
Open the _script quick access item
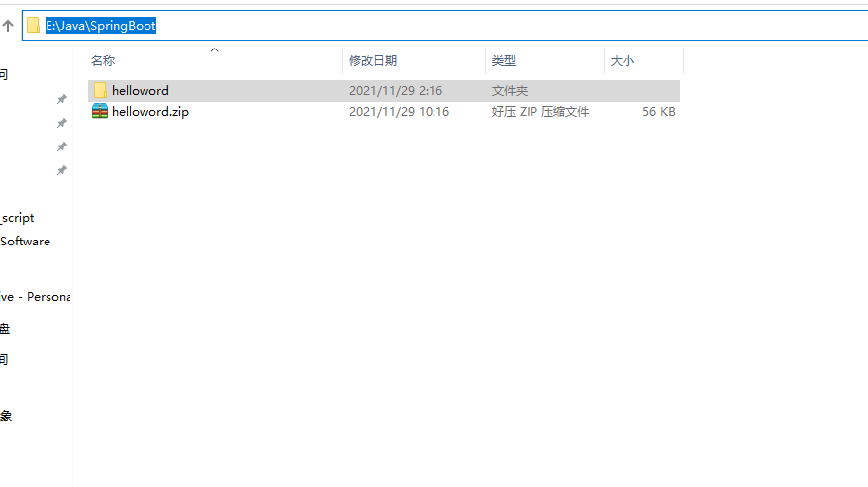[x=17, y=218]
